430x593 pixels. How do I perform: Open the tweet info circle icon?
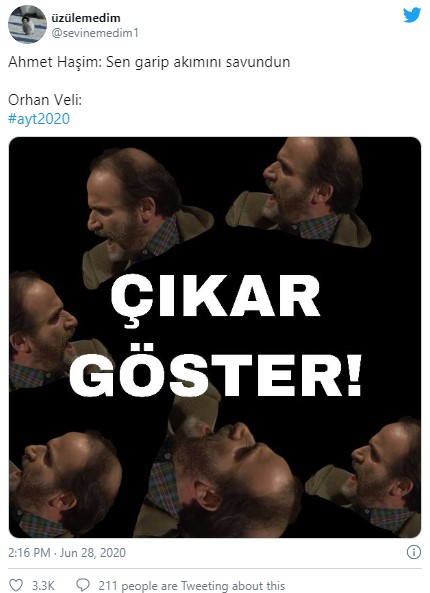413,552
